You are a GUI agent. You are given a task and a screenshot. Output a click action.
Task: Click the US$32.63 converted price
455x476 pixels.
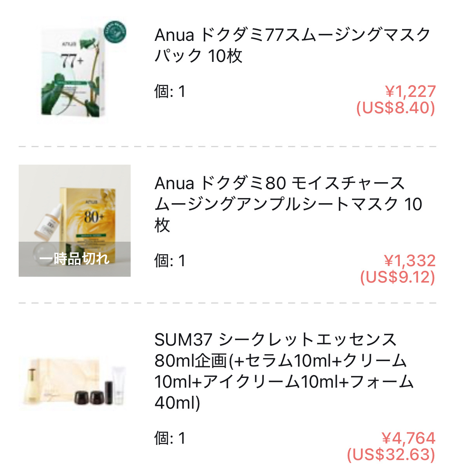[391, 455]
